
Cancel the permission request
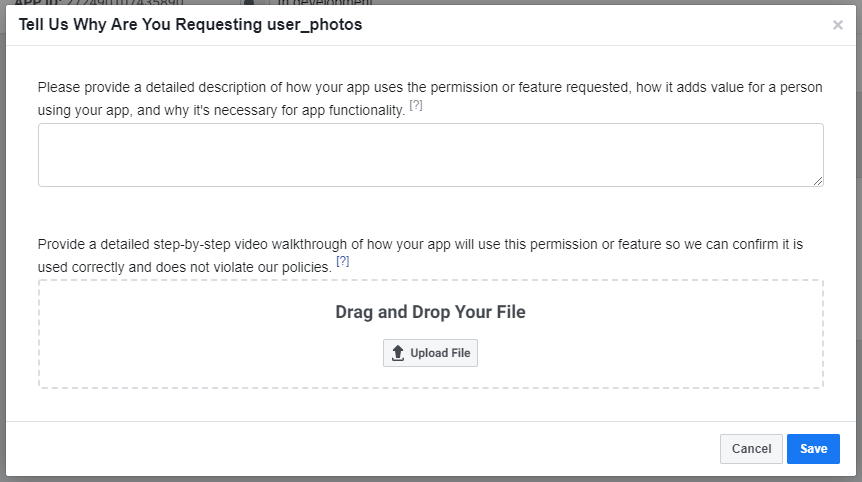coord(751,449)
